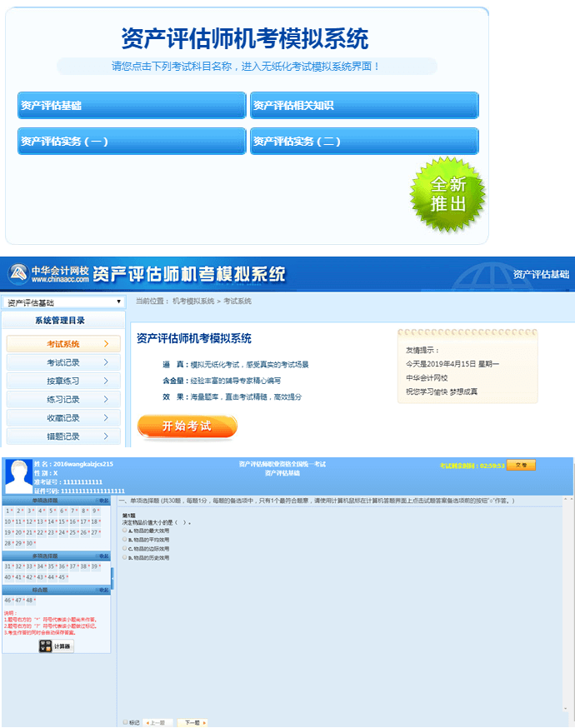Click the exam question area scrollbar
This screenshot has width=575, height=728.
point(565,604)
